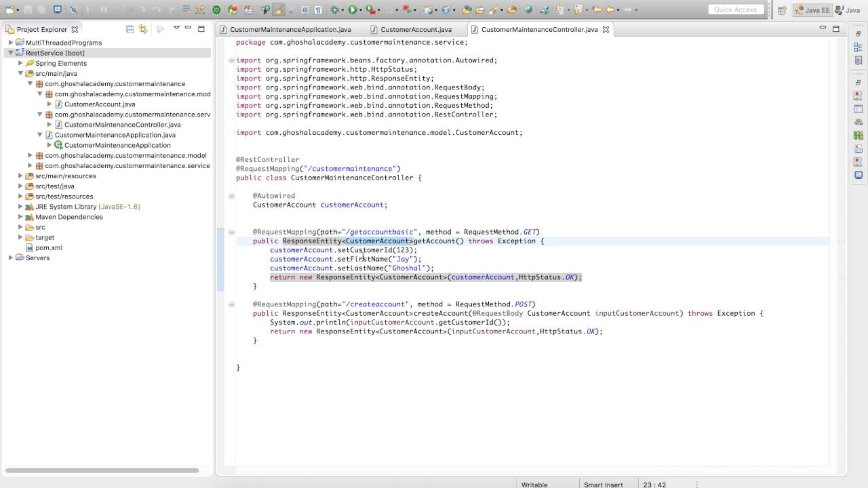Select CustomerMaintenanceController.java in the tree
Screen dimensions: 868x488
tap(122, 125)
